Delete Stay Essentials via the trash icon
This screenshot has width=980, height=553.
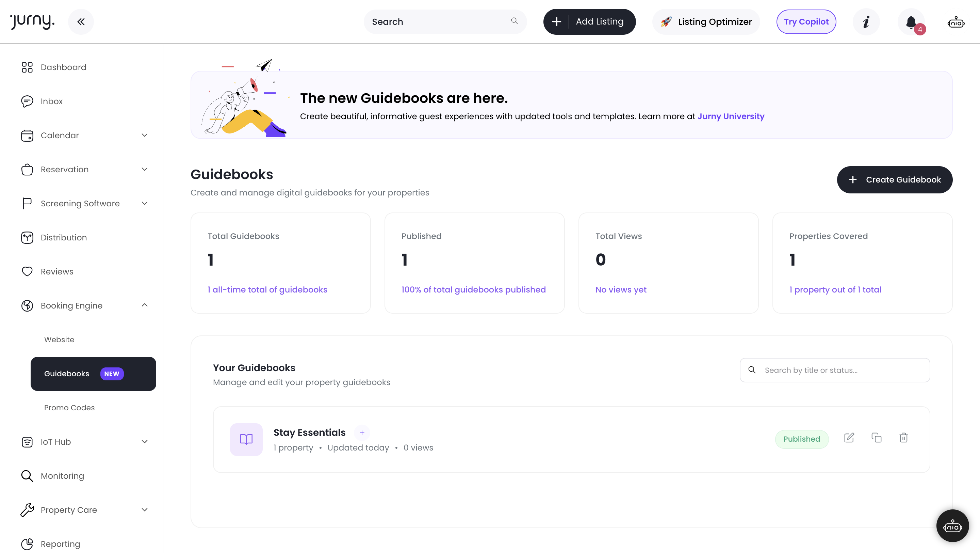tap(903, 438)
